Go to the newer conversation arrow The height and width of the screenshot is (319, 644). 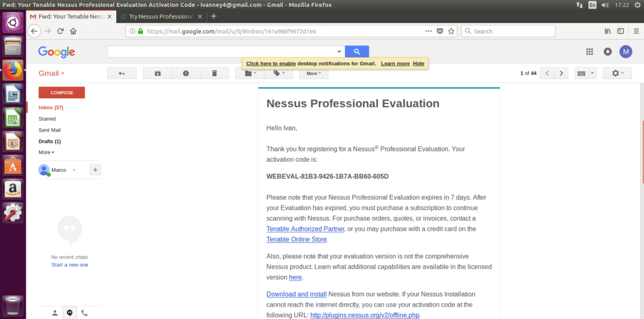[547, 73]
